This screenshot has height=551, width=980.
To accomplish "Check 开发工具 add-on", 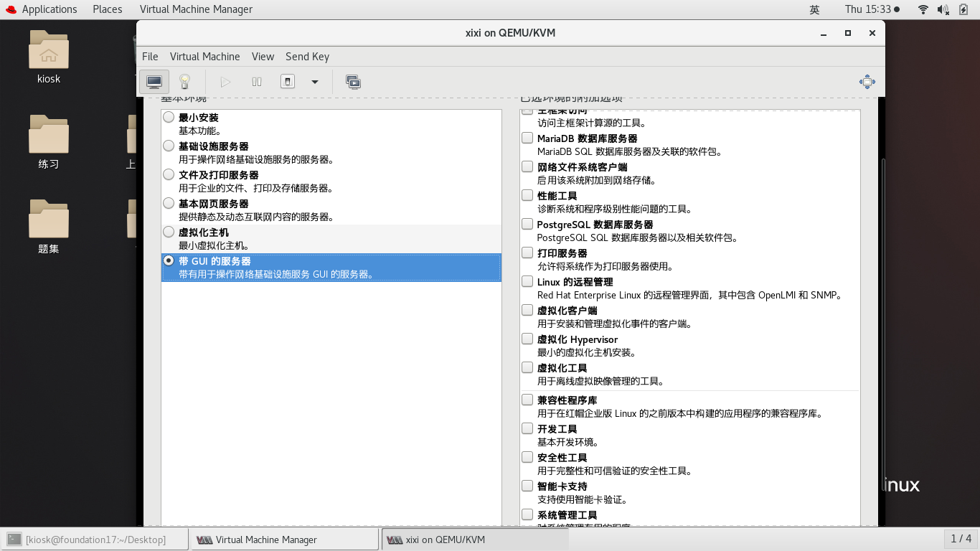I will click(x=527, y=428).
